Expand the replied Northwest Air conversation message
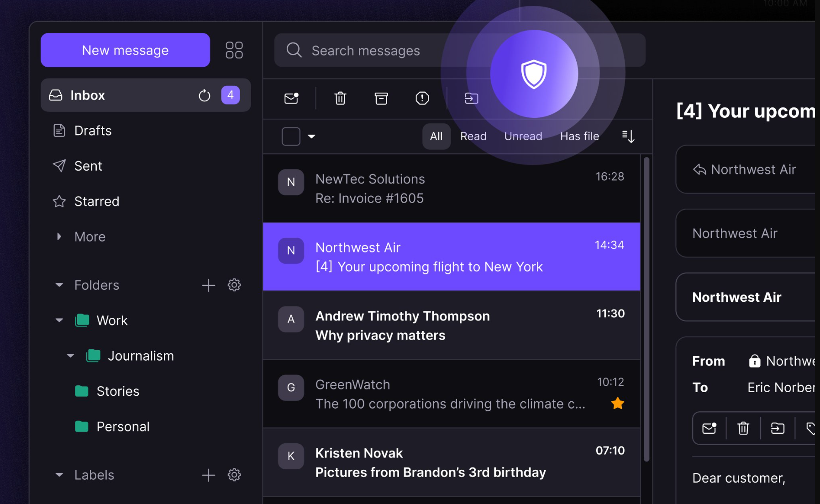This screenshot has width=820, height=504. point(745,169)
